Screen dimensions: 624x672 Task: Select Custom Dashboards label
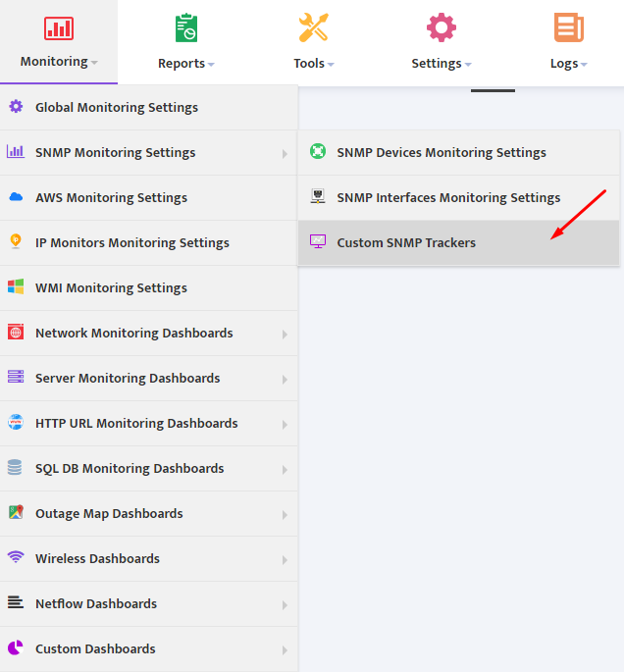(x=95, y=648)
